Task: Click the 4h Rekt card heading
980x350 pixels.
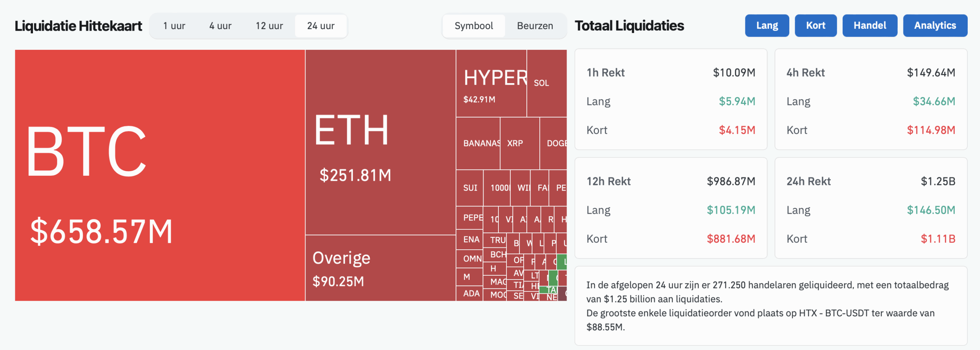Action: 805,73
